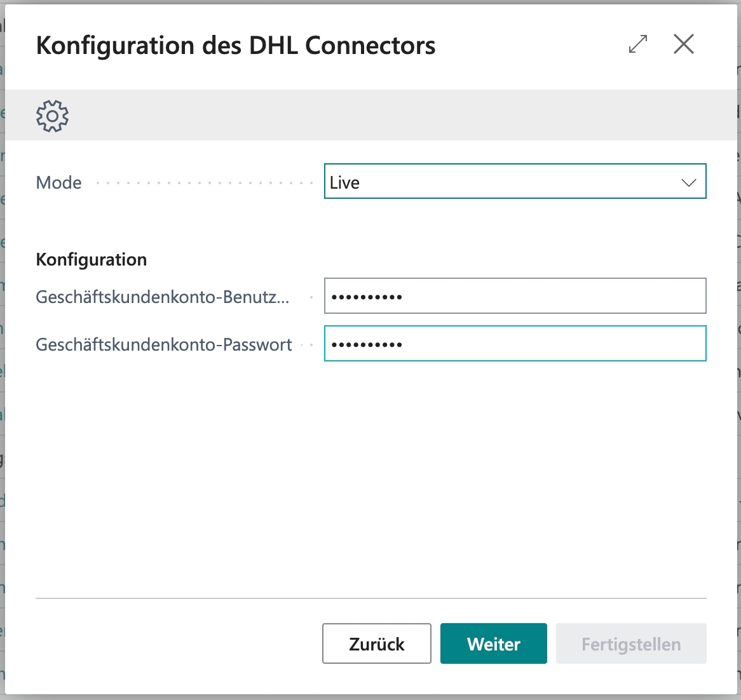Click the dotted leader next to Mode label

click(x=203, y=183)
